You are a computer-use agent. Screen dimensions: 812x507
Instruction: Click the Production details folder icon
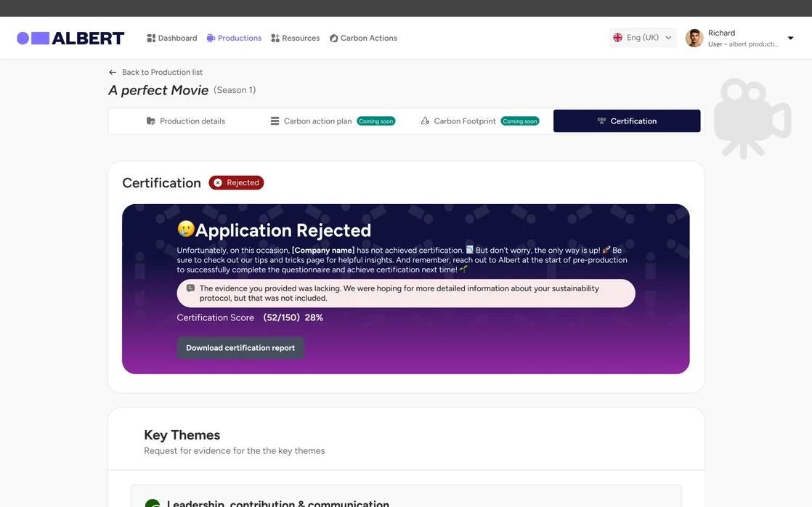click(x=150, y=121)
